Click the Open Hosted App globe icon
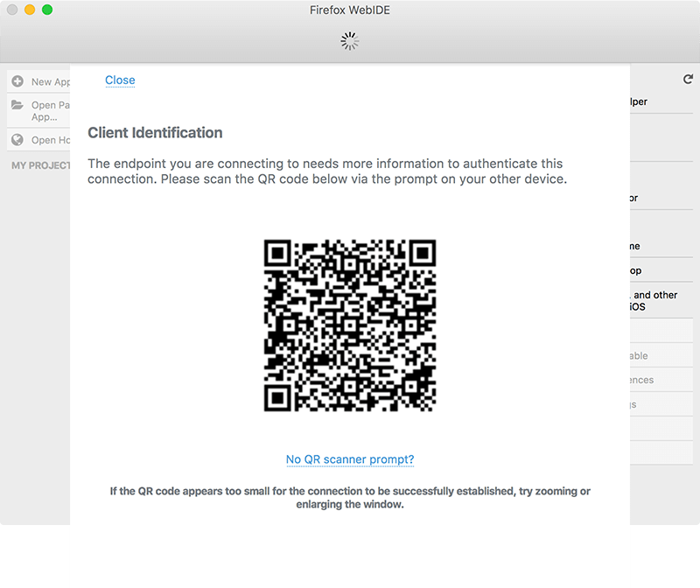The image size is (700, 588). pos(17,140)
